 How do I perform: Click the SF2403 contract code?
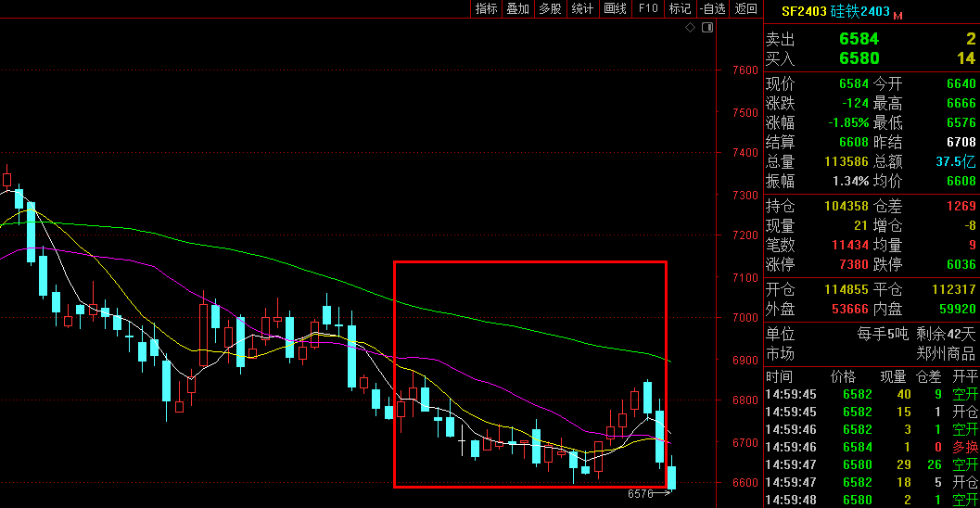click(803, 12)
